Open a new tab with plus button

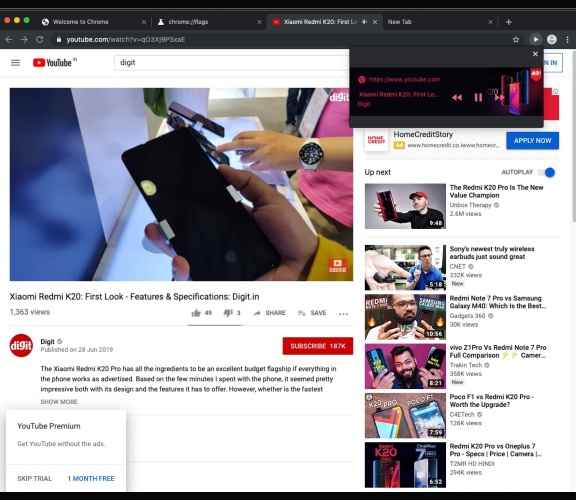508,22
